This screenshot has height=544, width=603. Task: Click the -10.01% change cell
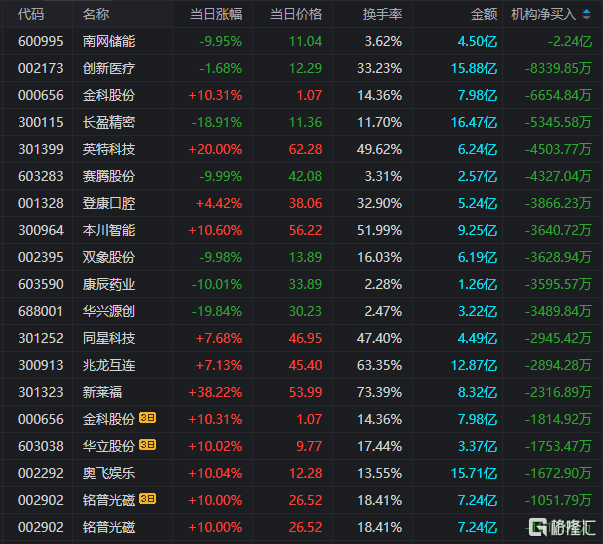pos(217,284)
